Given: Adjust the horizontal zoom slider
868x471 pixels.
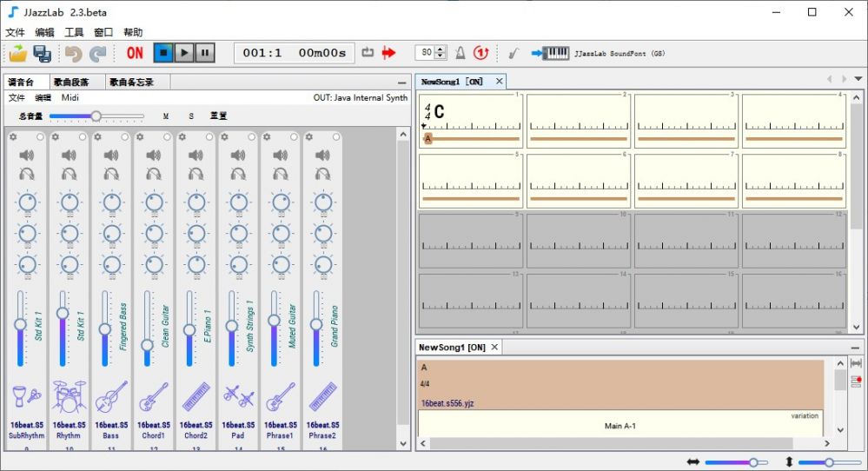Looking at the screenshot, I should tap(736, 462).
